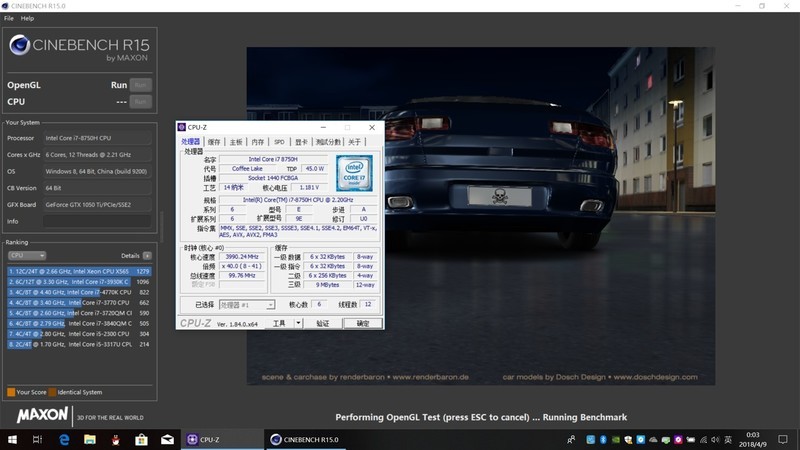
Task: Open Task View from the taskbar
Action: (37, 439)
